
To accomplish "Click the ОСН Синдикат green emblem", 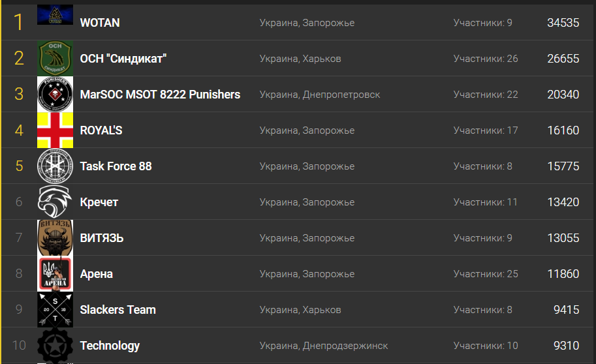I will click(55, 58).
